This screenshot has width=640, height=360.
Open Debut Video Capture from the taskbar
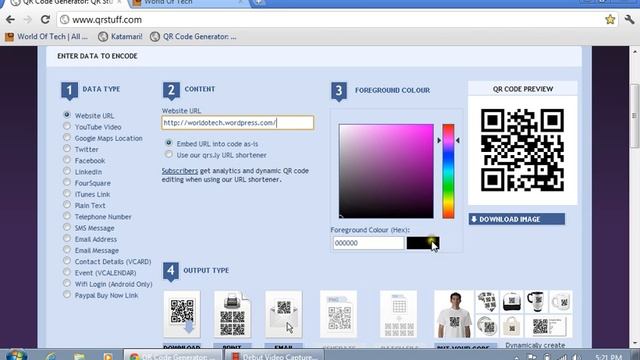coord(274,356)
